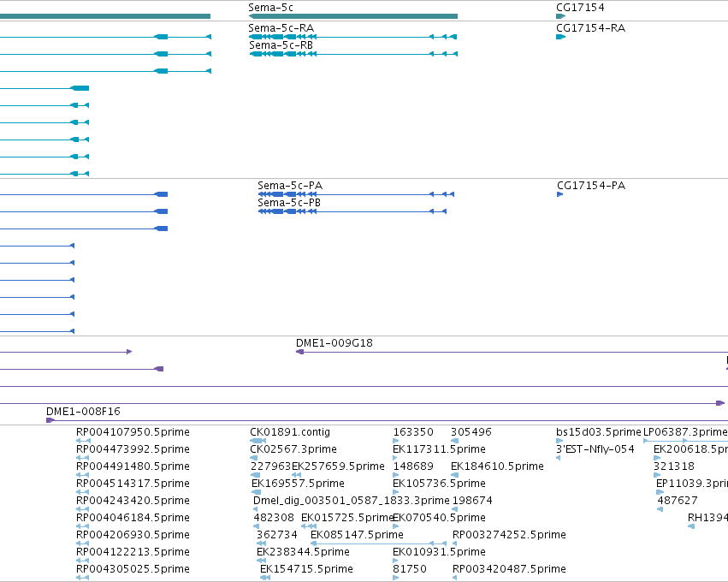Click the 3'EST-Nfly-054 arrow glyph
This screenshot has width=728, height=582.
(x=558, y=458)
